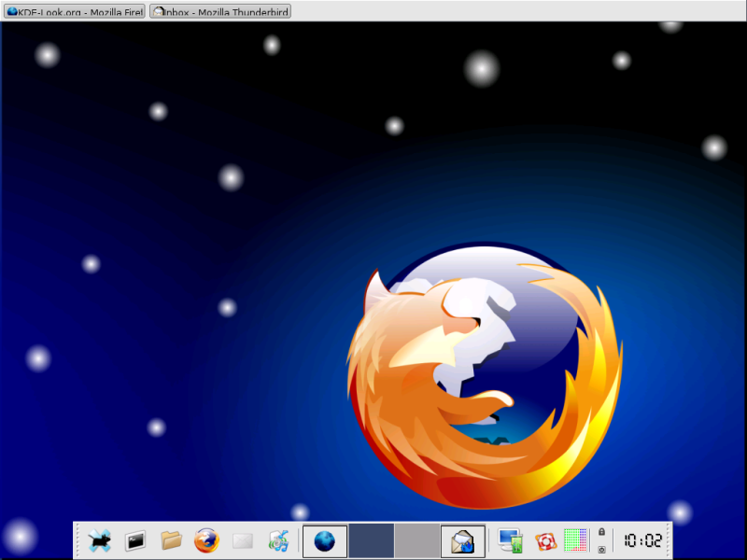This screenshot has width=747, height=560.
Task: Launch the terminal emulator
Action: coord(135,541)
